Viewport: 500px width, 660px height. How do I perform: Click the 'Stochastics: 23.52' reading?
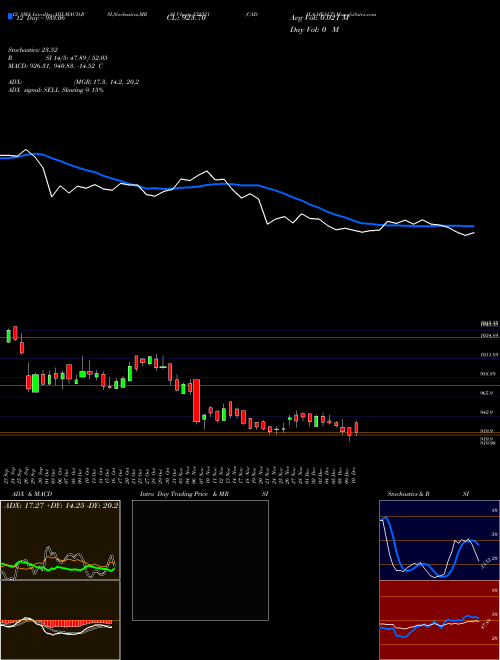32,50
